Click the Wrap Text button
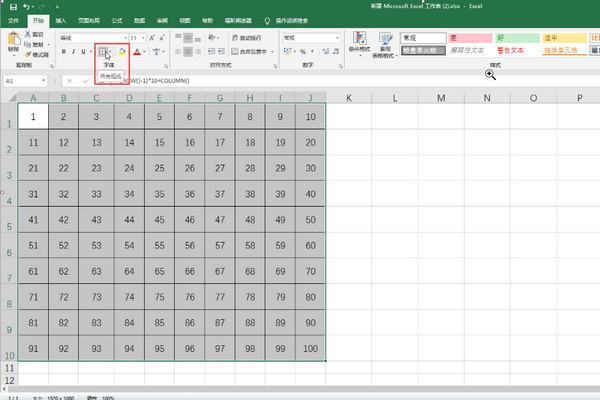The width and height of the screenshot is (600, 400). 247,38
